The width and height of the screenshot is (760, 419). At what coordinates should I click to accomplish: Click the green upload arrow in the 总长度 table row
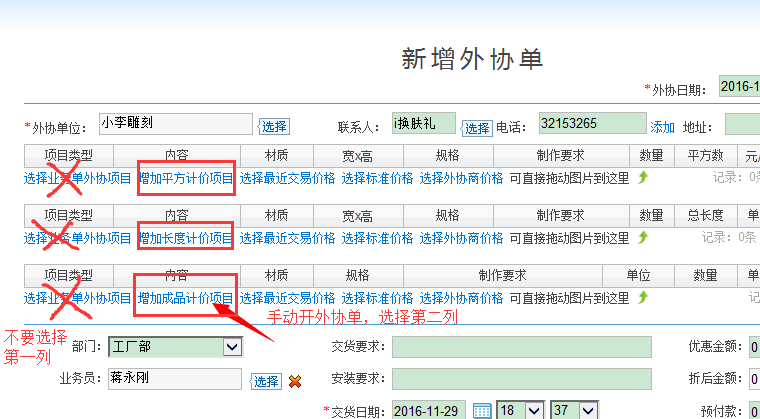643,237
